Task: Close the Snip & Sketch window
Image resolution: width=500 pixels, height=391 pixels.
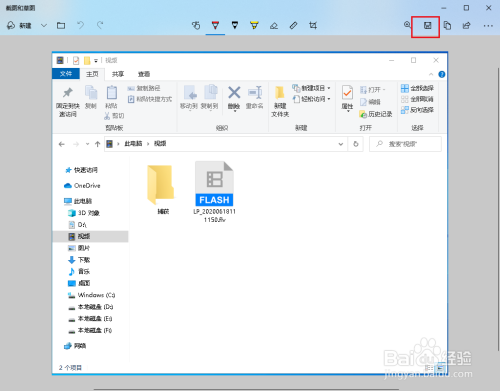Action: coord(489,8)
